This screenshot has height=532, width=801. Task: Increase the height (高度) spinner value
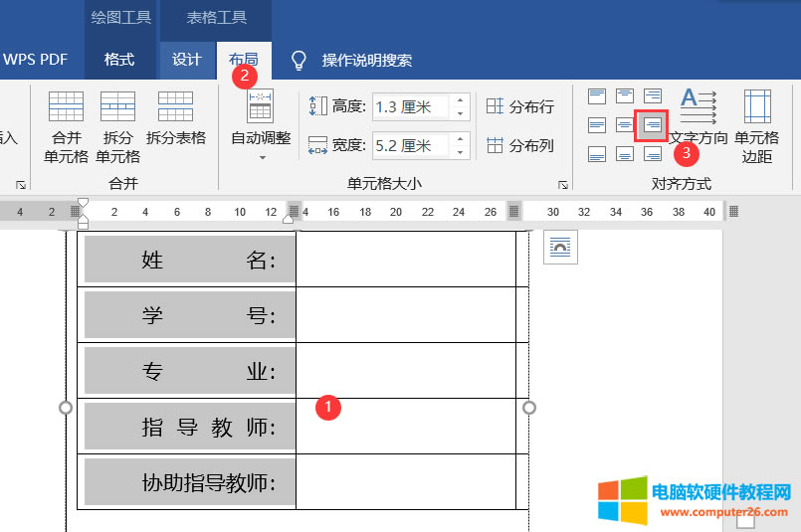point(460,100)
